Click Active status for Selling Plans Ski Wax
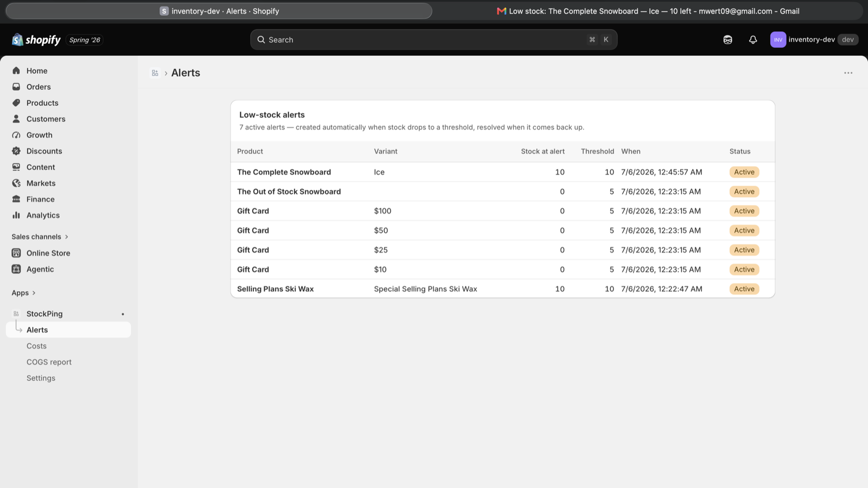868x488 pixels. point(744,289)
